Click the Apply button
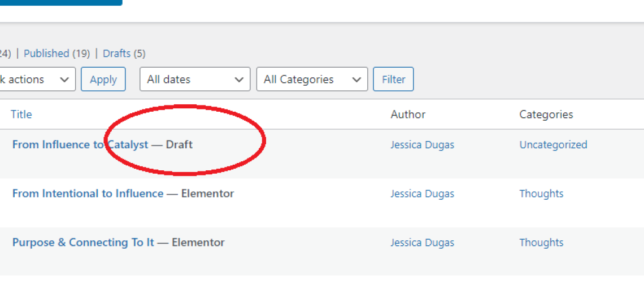This screenshot has width=644, height=282. pyautogui.click(x=103, y=79)
